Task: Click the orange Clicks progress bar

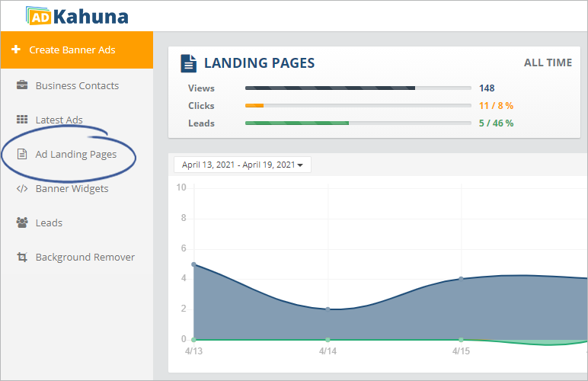Action: [357, 105]
